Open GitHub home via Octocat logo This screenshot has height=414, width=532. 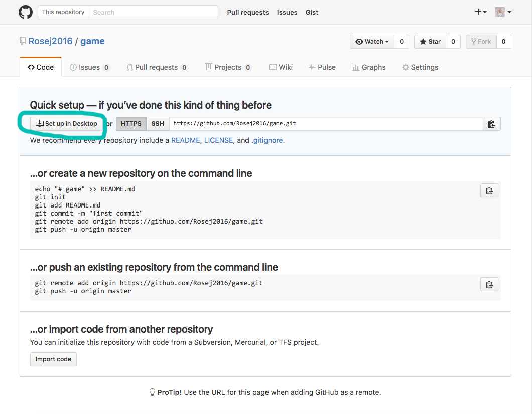[26, 12]
